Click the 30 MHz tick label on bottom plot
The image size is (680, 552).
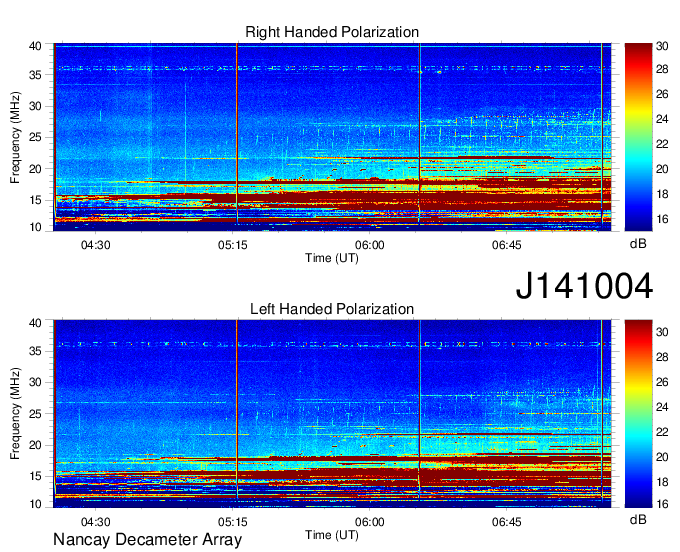point(35,382)
